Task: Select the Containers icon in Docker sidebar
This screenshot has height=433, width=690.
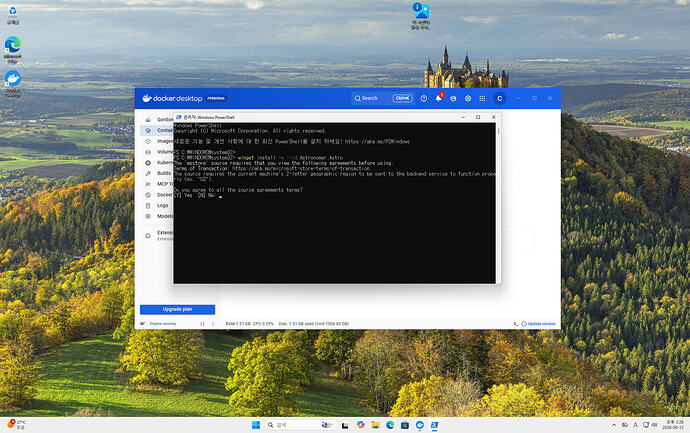Action: (x=148, y=130)
